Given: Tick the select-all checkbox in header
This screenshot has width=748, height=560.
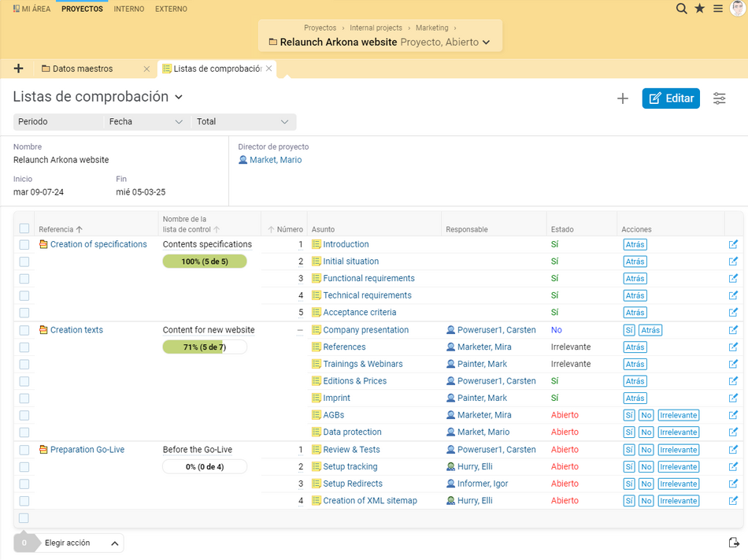Looking at the screenshot, I should (24, 228).
